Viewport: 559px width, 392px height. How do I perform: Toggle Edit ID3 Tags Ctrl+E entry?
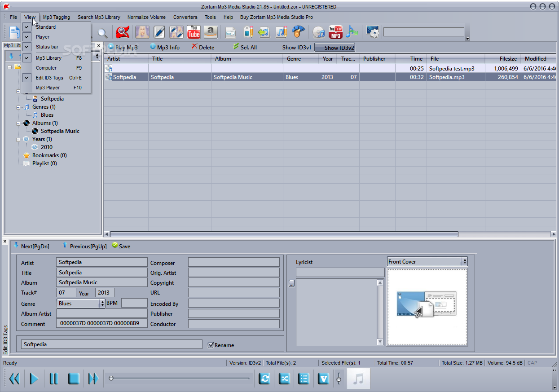point(56,78)
